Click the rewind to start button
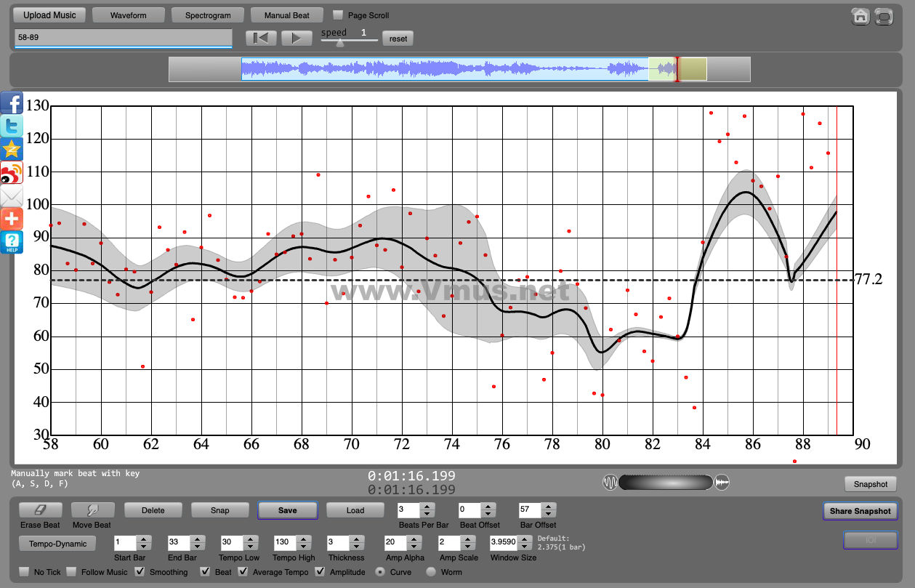The width and height of the screenshot is (915, 588). [x=261, y=38]
